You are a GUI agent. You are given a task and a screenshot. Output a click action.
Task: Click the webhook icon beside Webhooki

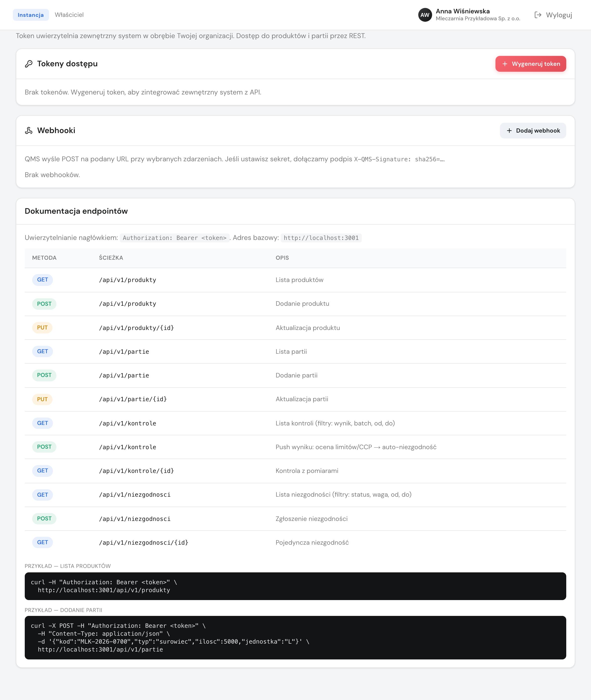pos(29,131)
